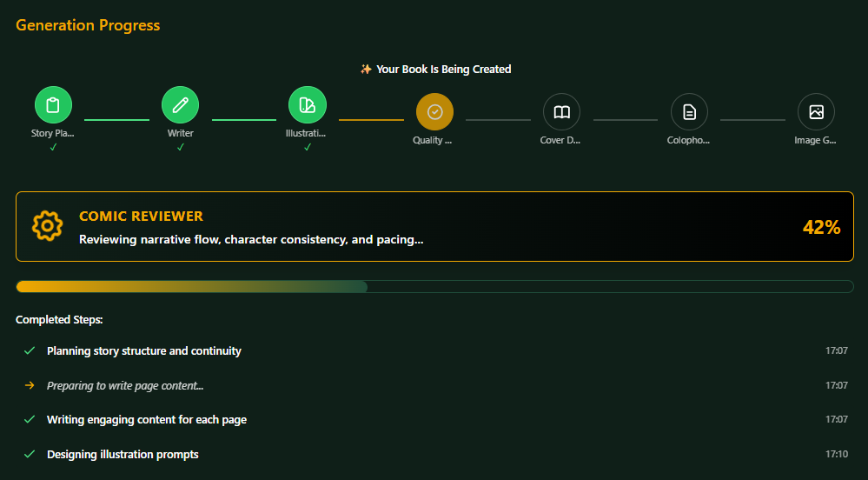Viewport: 868px width, 480px height.
Task: Select the Generation Progress heading
Action: [x=88, y=25]
